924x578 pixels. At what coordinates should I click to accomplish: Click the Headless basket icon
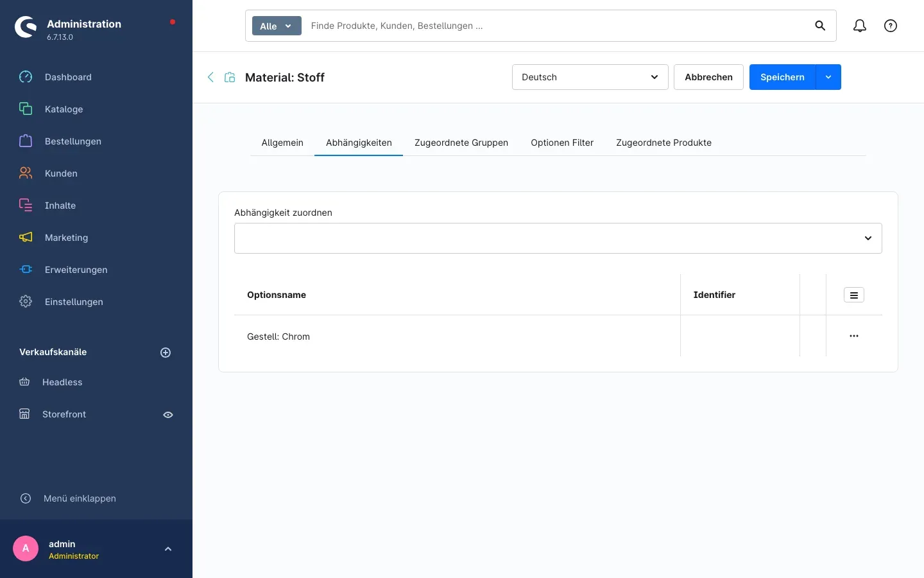click(24, 382)
